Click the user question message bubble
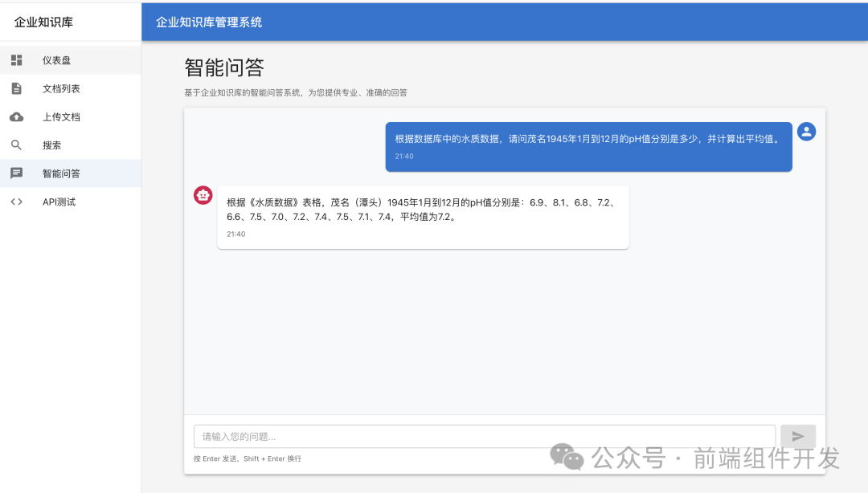 click(x=589, y=147)
